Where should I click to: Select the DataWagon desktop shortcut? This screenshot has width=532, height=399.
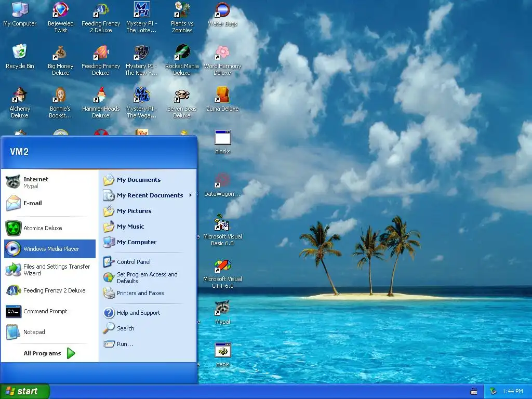pyautogui.click(x=222, y=185)
